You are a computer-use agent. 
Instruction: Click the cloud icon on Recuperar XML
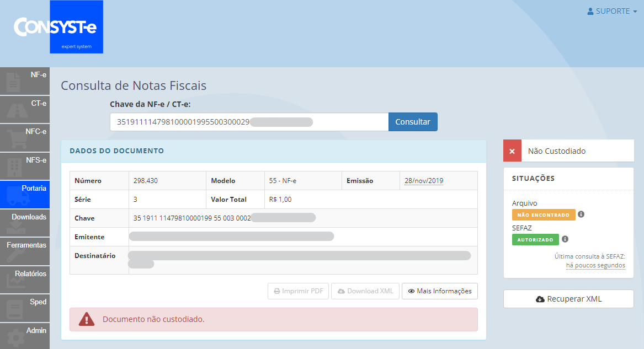(540, 299)
